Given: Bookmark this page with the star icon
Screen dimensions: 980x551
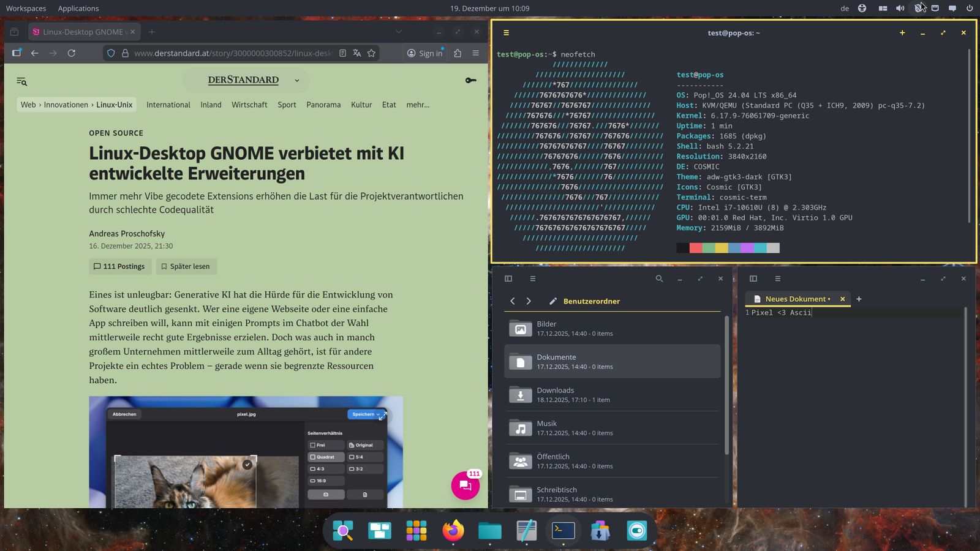Looking at the screenshot, I should pyautogui.click(x=371, y=53).
